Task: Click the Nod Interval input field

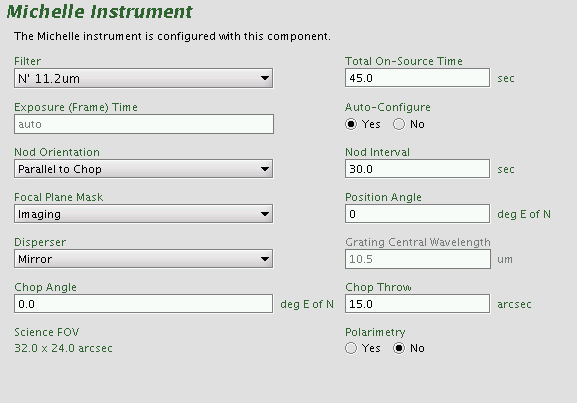Action: click(x=417, y=169)
